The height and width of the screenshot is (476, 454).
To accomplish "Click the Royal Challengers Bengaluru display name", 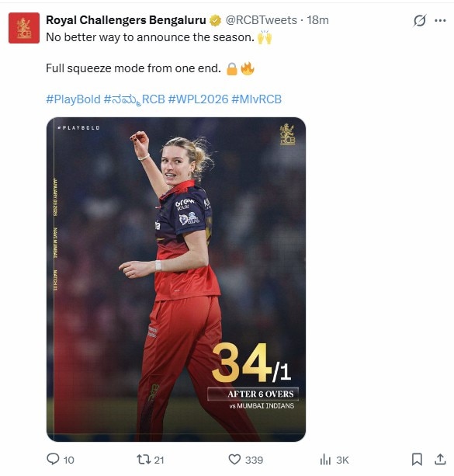I will 126,20.
